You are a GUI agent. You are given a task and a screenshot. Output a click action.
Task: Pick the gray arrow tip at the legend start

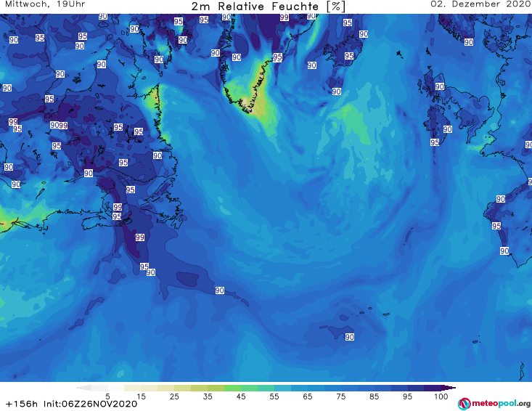(x=83, y=388)
